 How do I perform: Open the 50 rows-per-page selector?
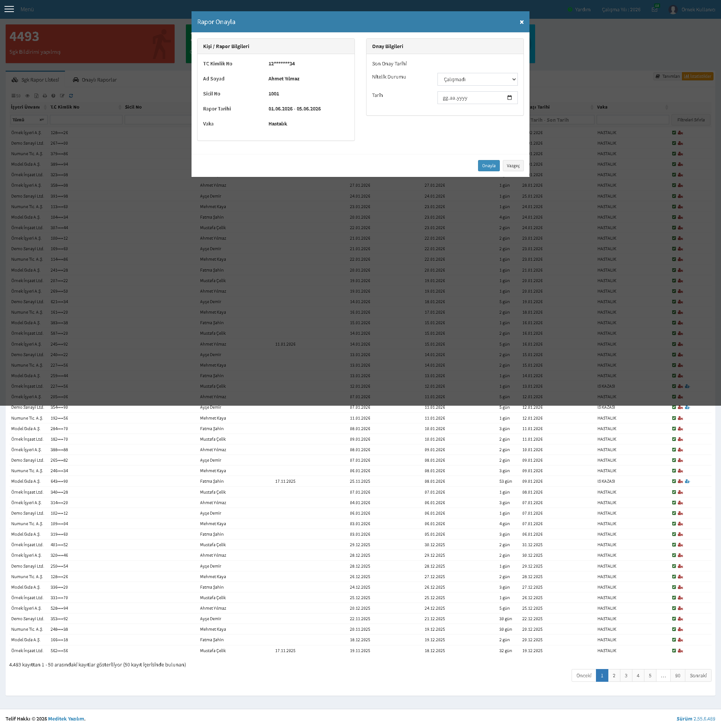[x=16, y=96]
